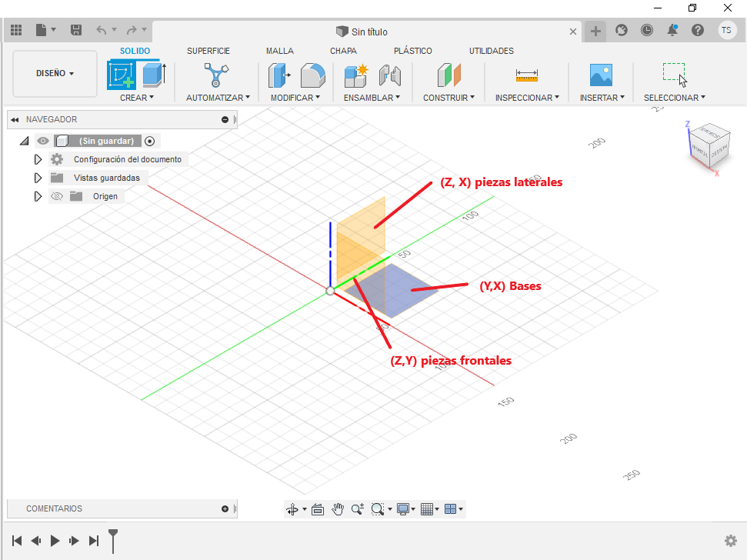Open the Help question mark menu
This screenshot has width=747, height=560.
698,31
